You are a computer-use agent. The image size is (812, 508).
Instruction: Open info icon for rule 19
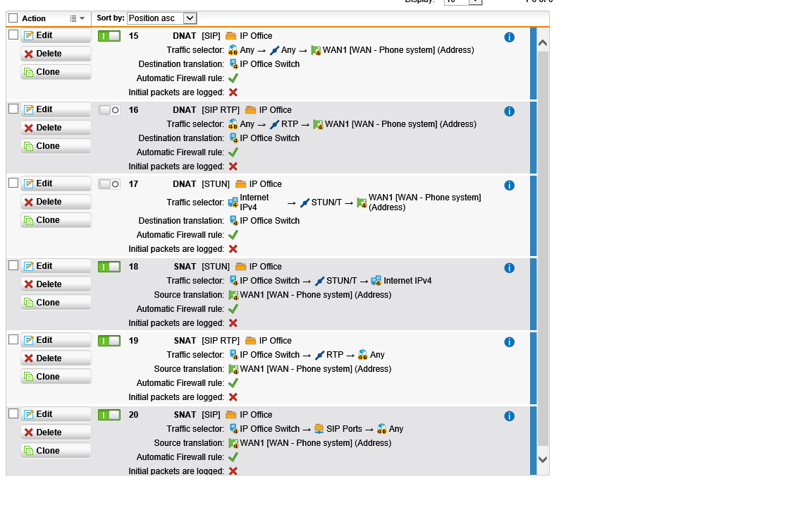(x=509, y=342)
